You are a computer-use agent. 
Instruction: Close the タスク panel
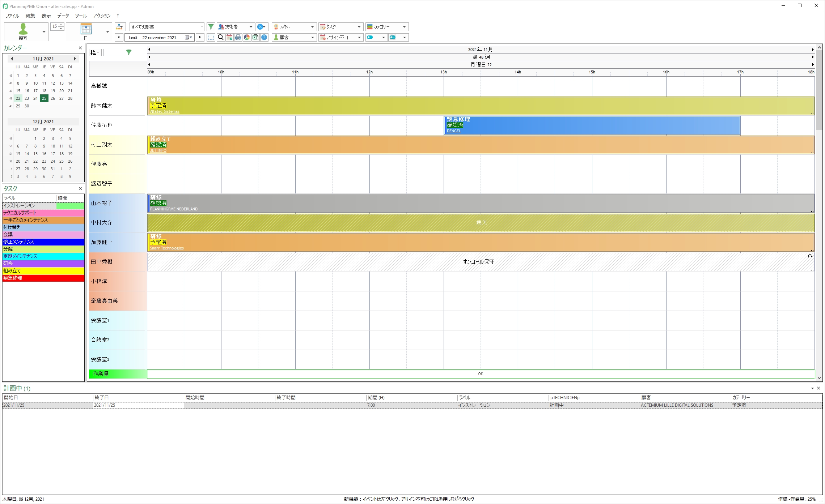(80, 188)
